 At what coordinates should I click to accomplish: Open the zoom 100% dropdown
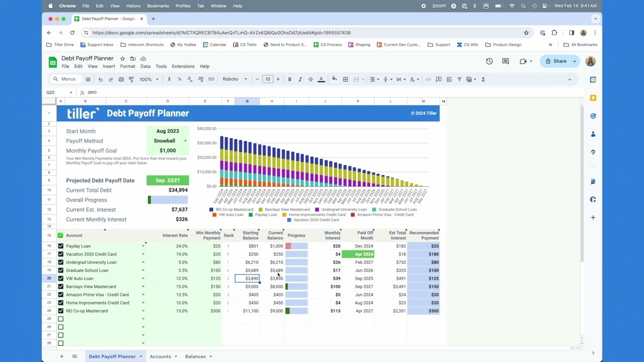149,79
